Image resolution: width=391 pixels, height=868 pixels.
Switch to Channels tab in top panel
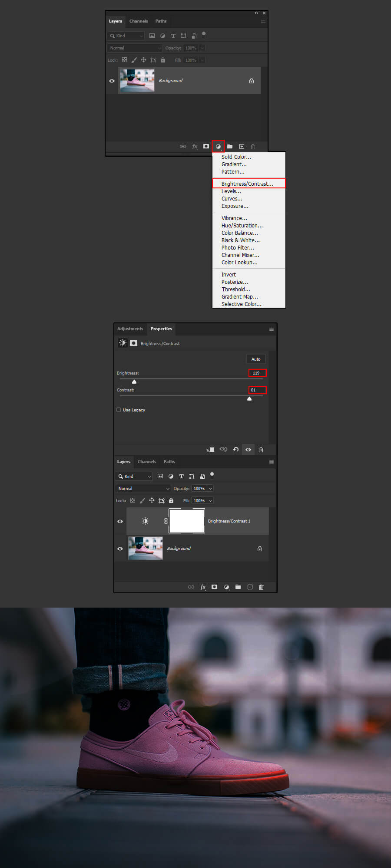pyautogui.click(x=139, y=21)
